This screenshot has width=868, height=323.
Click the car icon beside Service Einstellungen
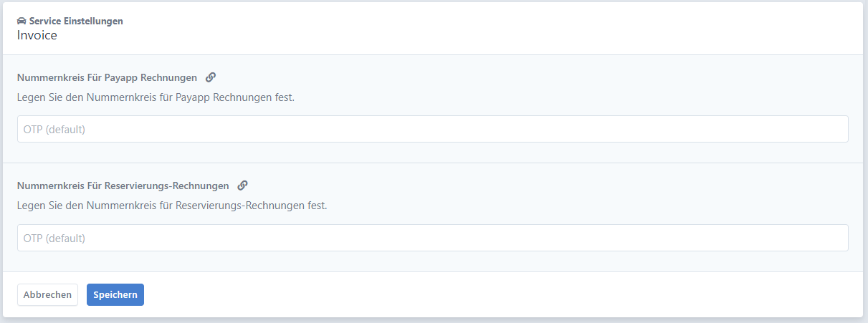[22, 21]
